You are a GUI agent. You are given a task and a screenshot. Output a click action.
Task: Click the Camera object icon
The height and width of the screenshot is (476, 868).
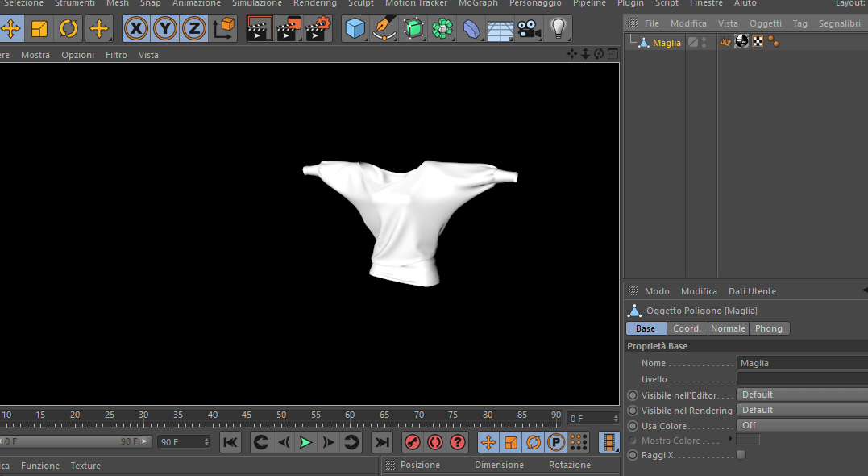tap(529, 30)
